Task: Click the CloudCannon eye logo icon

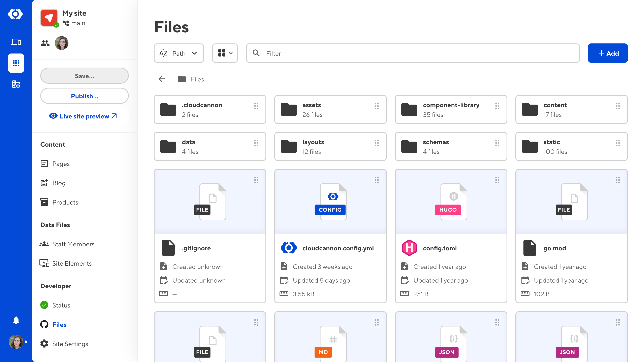Action: coord(16,14)
